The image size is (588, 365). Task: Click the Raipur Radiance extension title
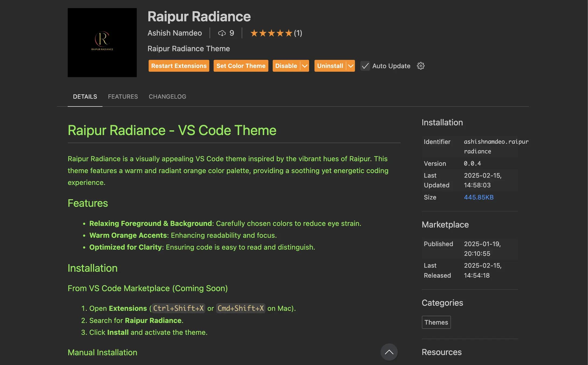point(199,16)
